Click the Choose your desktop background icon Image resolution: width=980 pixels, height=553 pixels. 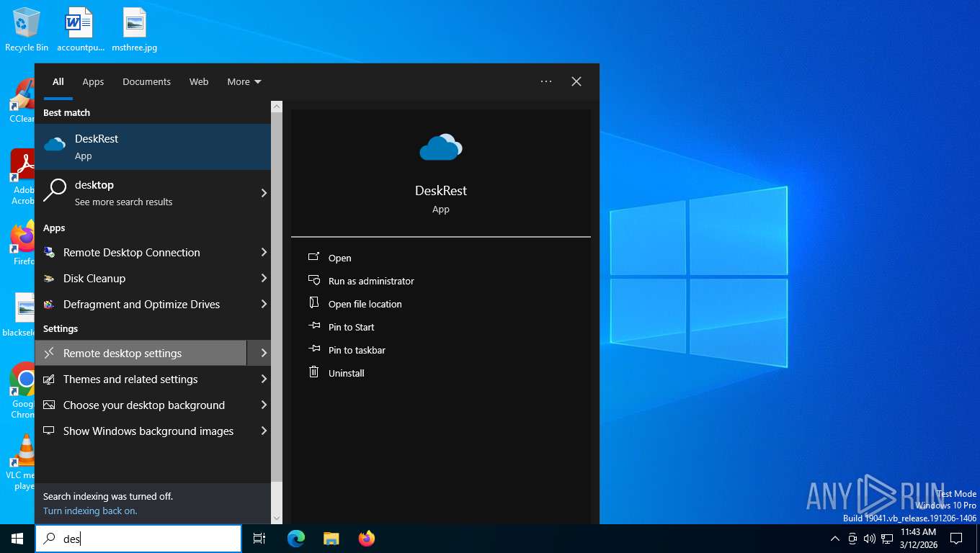49,405
